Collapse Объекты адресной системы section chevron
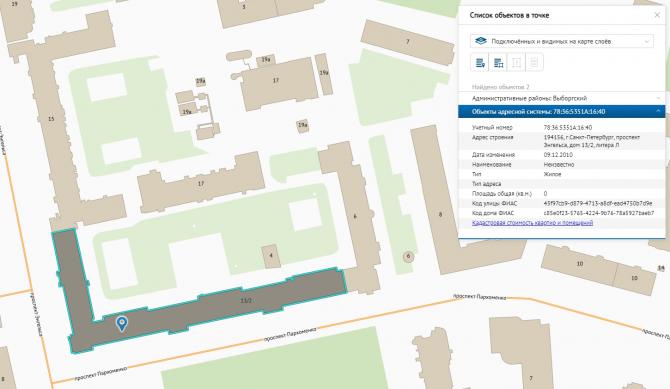The height and width of the screenshot is (389, 670). (658, 112)
